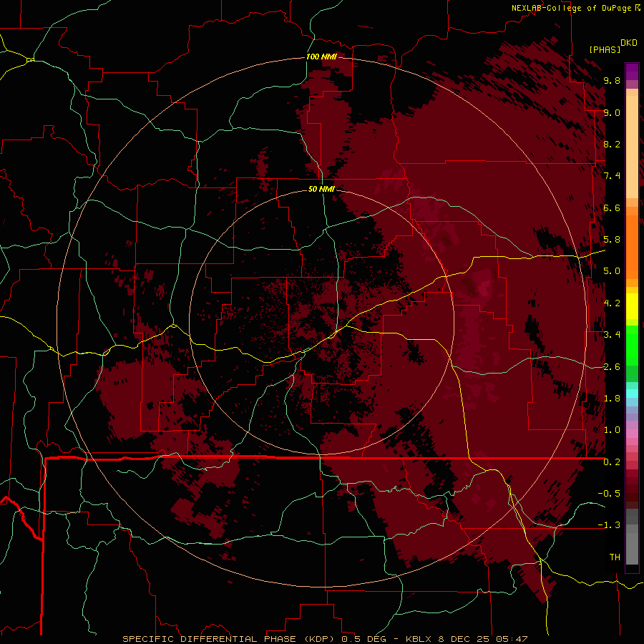Click the -0.5 value on color scale
The width and height of the screenshot is (644, 644).
pyautogui.click(x=609, y=494)
